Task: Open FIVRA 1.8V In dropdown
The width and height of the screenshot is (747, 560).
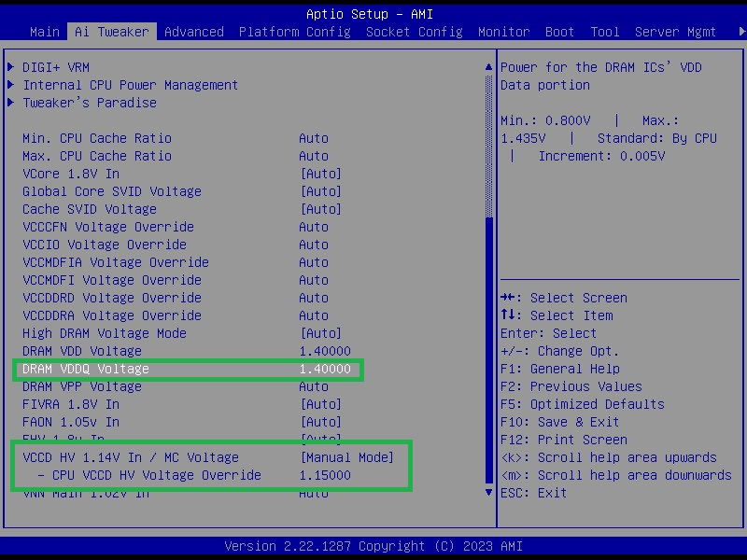Action: (320, 404)
